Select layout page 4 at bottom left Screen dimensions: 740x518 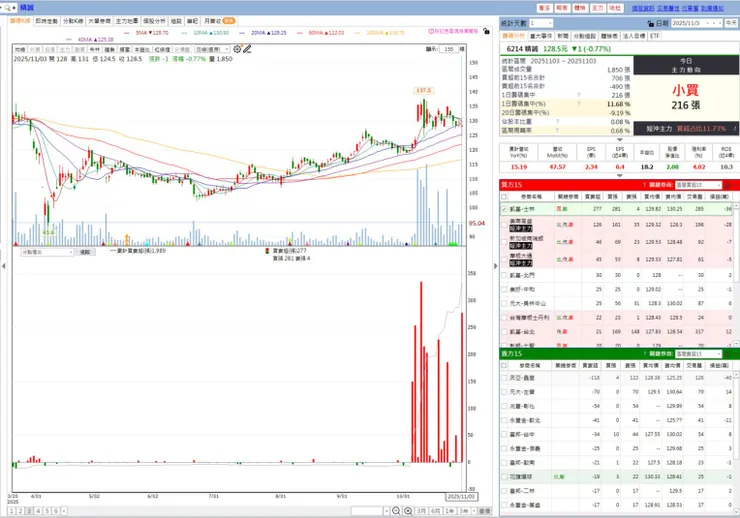(x=38, y=511)
